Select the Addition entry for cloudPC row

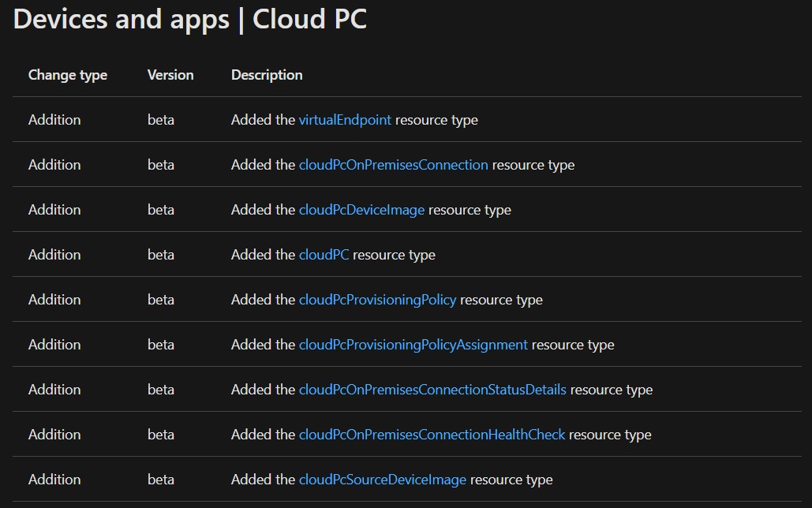54,254
